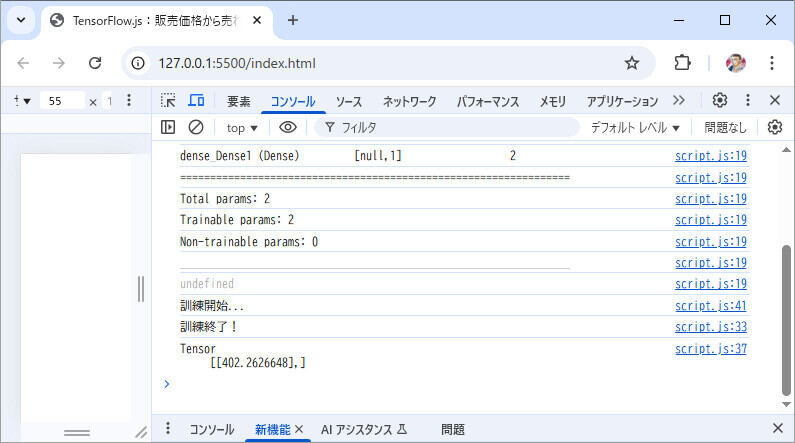This screenshot has width=795, height=443.
Task: Switch to the ソース tab
Action: [348, 102]
